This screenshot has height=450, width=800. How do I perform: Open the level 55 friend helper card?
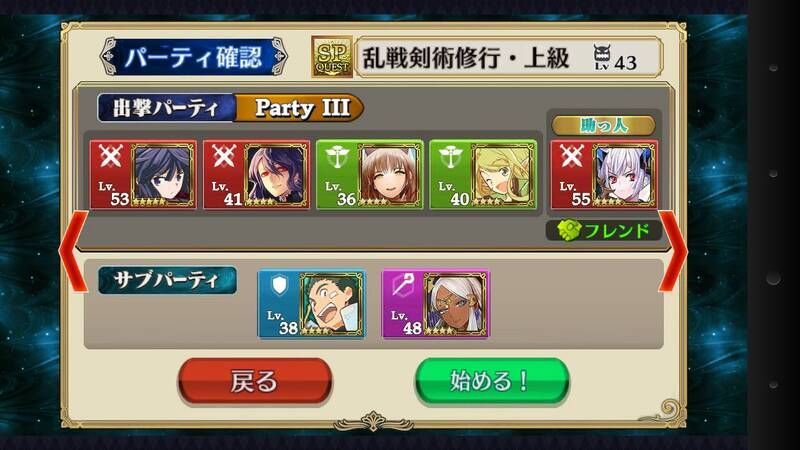604,175
